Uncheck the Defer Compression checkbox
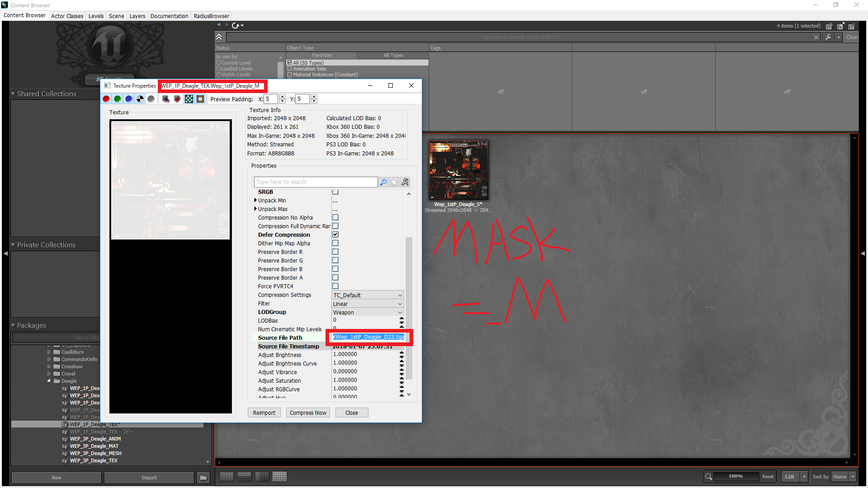 335,235
